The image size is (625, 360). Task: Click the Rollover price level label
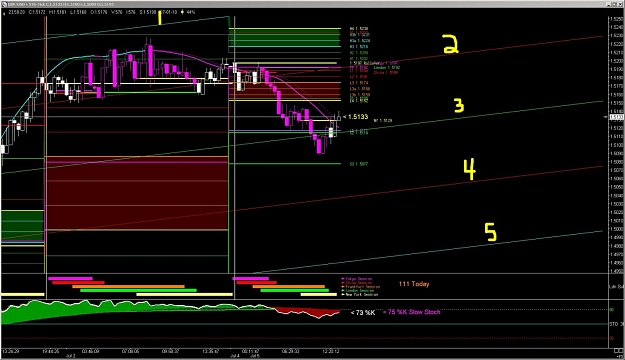[x=364, y=63]
